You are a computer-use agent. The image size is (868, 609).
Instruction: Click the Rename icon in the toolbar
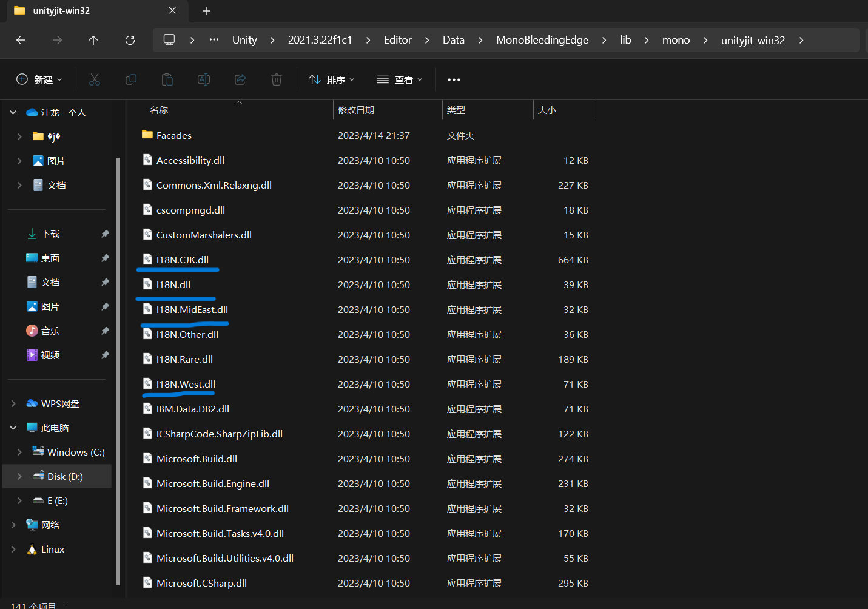(203, 79)
